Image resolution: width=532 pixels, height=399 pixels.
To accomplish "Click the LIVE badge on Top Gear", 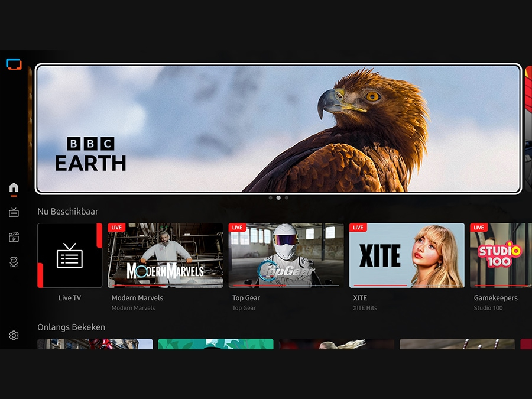I will (237, 228).
